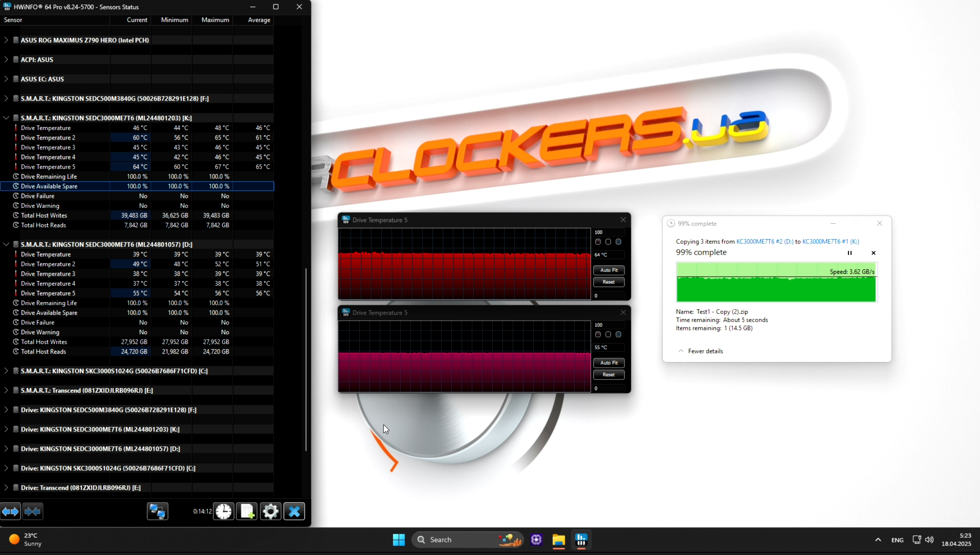Click the minimum value field 0 in 55 °C graph
The width and height of the screenshot is (980, 555).
(609, 389)
